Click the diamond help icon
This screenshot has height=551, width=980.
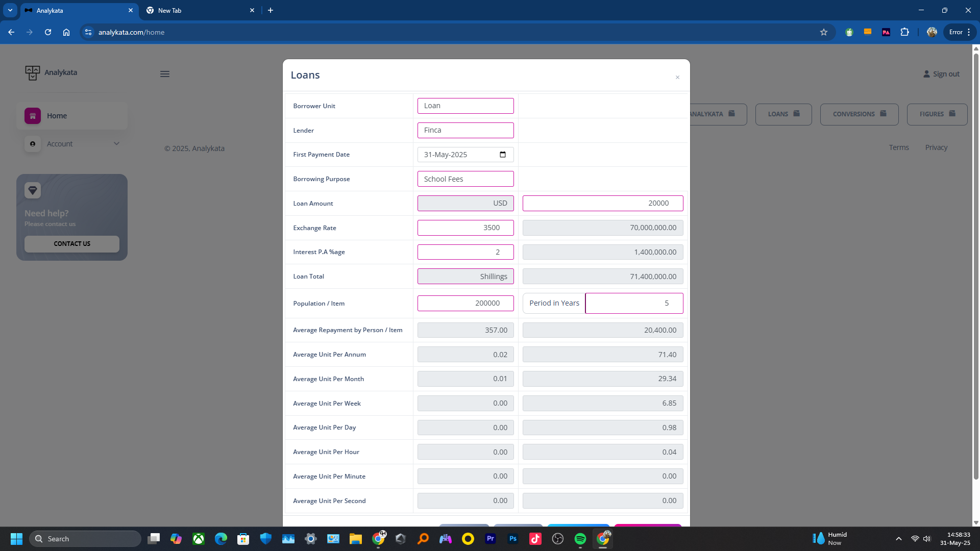pos(33,190)
